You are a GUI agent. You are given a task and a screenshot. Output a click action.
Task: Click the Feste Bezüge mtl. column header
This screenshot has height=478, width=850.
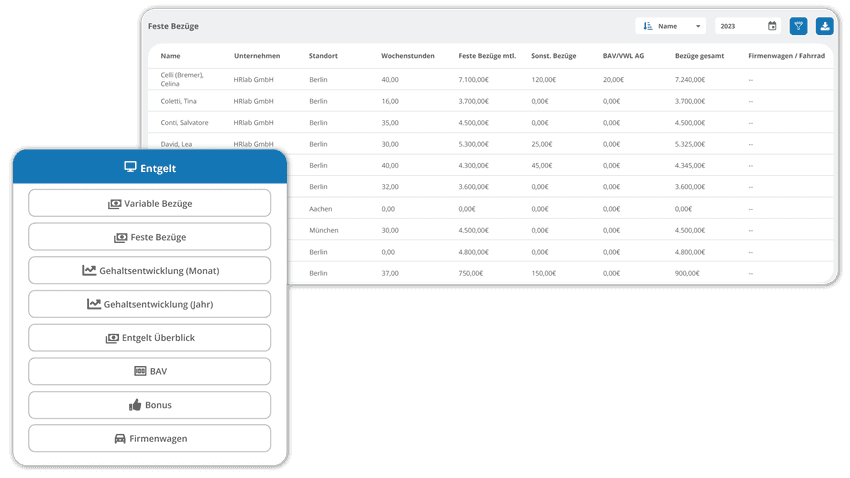(487, 56)
